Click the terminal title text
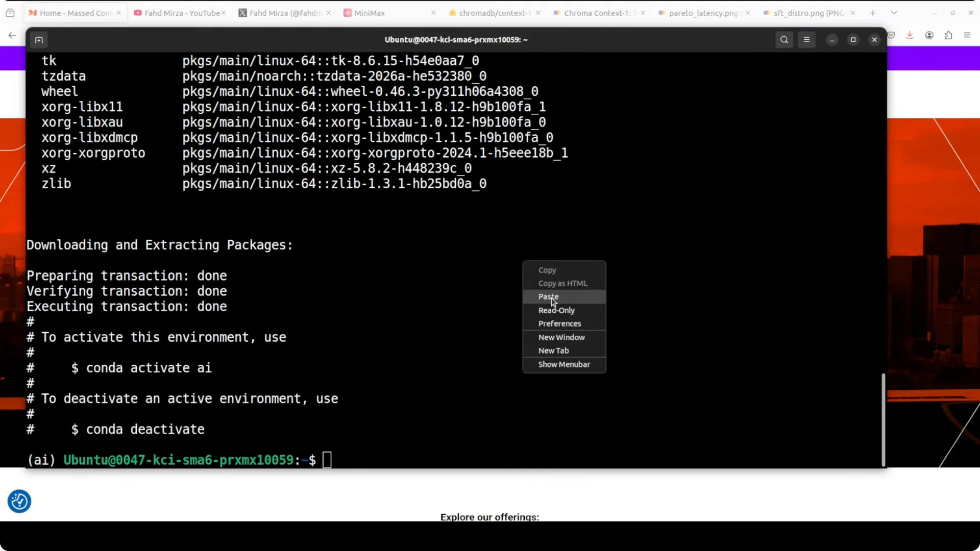Viewport: 980px width, 551px height. pos(456,40)
